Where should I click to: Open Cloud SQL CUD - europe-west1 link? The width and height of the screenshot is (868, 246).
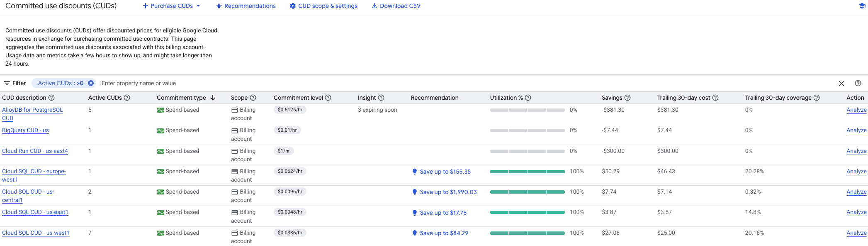coord(34,175)
